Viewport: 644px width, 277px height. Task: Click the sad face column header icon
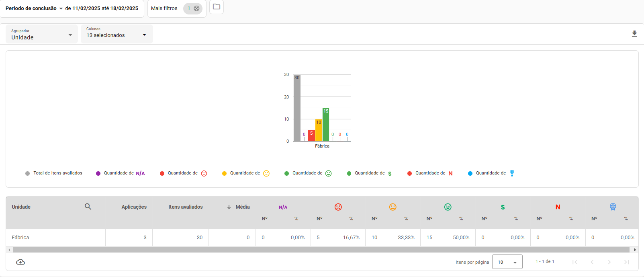click(338, 207)
